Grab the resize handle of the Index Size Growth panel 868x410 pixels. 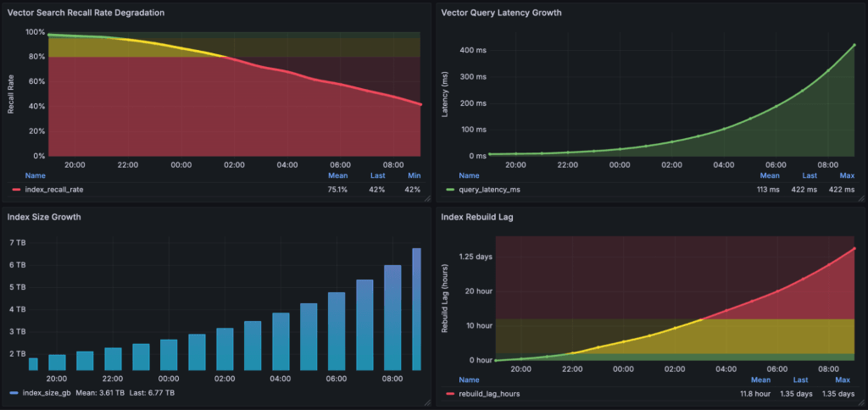pos(427,403)
